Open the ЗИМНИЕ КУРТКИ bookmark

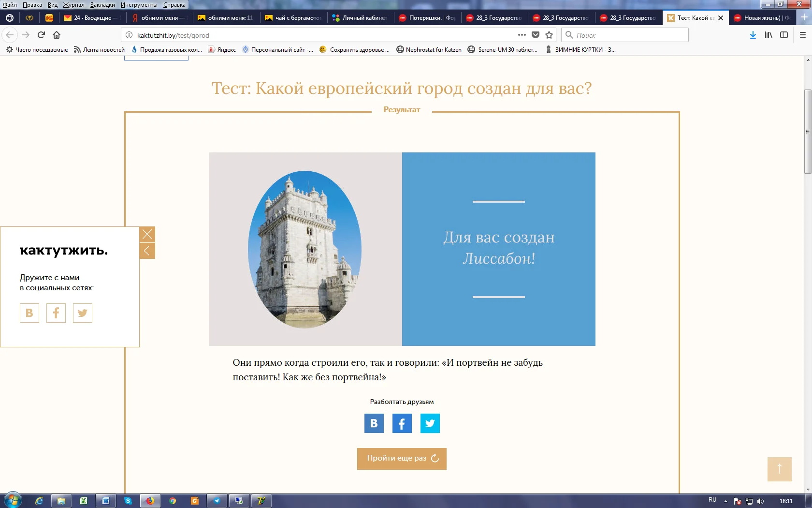pos(580,49)
